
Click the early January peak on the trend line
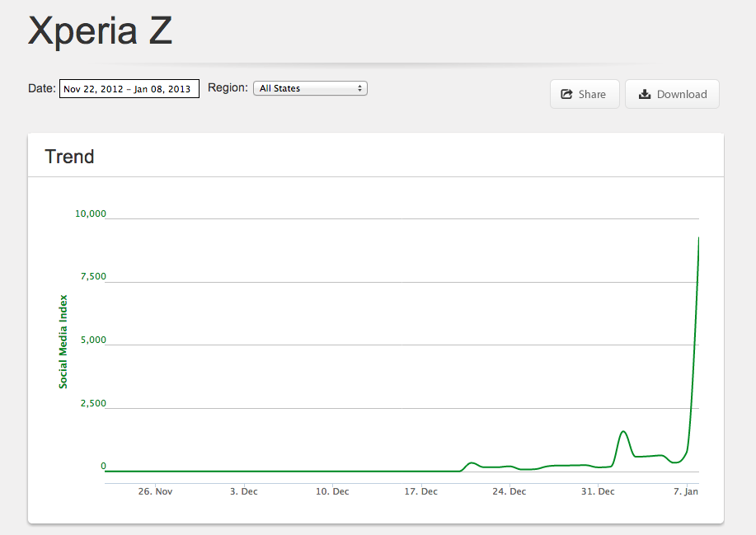(623, 431)
